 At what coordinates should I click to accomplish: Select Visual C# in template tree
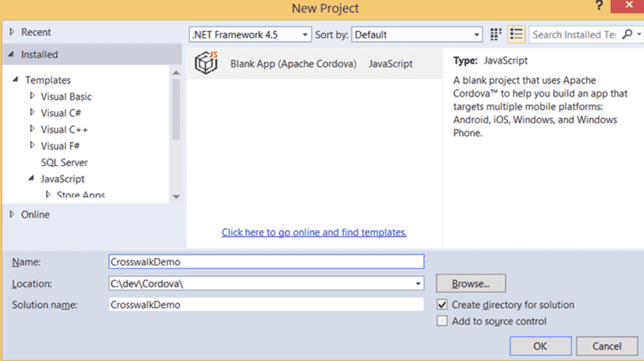(x=61, y=113)
